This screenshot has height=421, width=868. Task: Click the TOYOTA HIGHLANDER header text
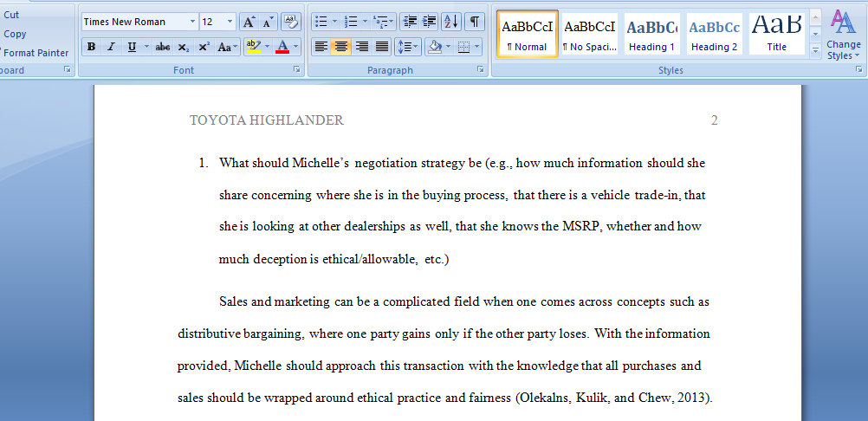point(267,120)
